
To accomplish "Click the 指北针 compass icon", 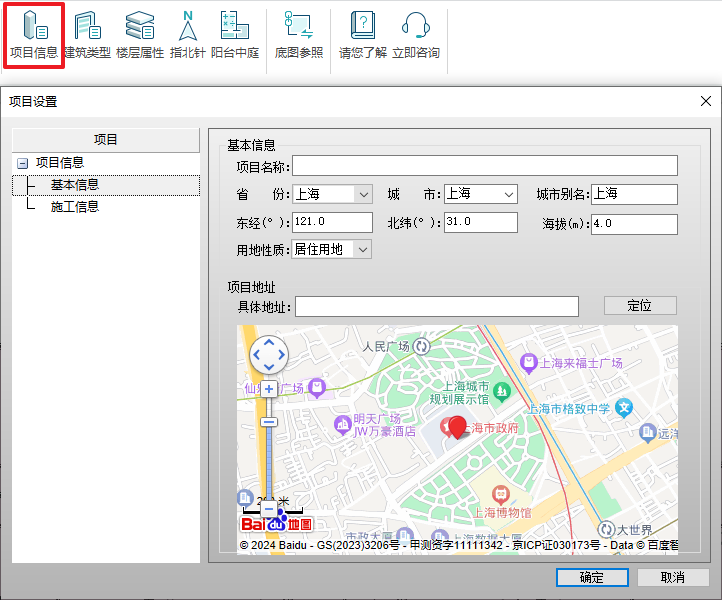I will 187,35.
